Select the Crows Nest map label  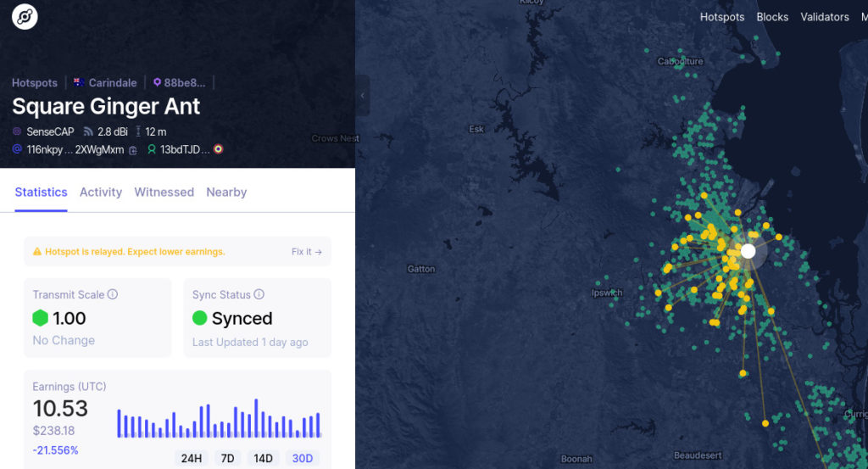336,138
